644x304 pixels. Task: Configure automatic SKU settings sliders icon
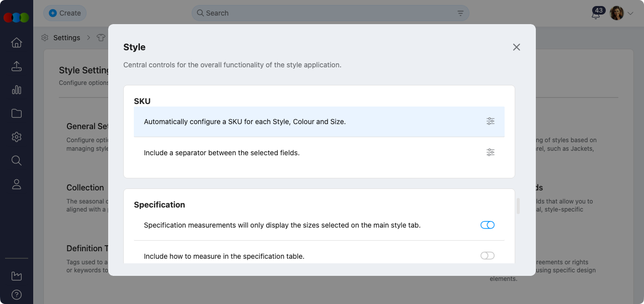click(x=491, y=121)
